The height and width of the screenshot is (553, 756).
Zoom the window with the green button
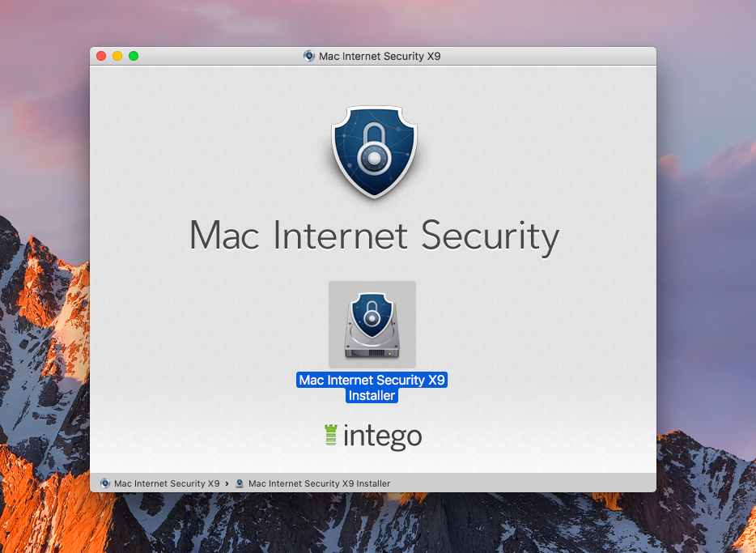[134, 56]
